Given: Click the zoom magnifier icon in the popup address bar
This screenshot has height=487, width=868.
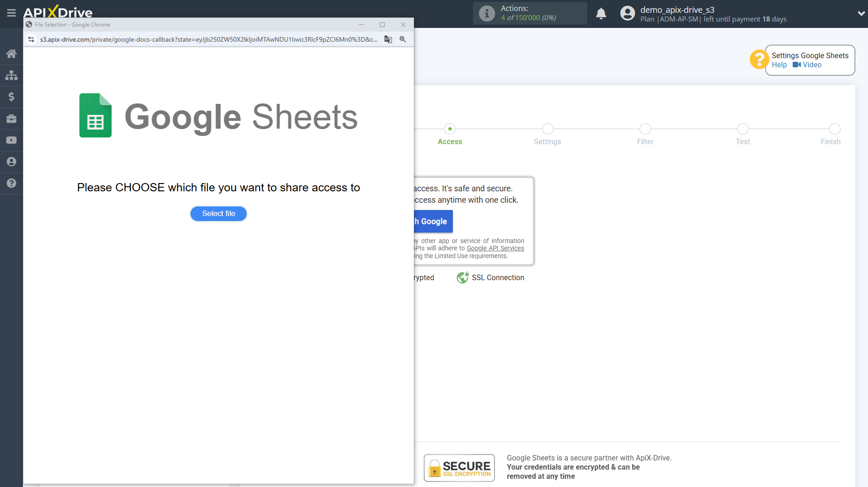Looking at the screenshot, I should tap(403, 39).
